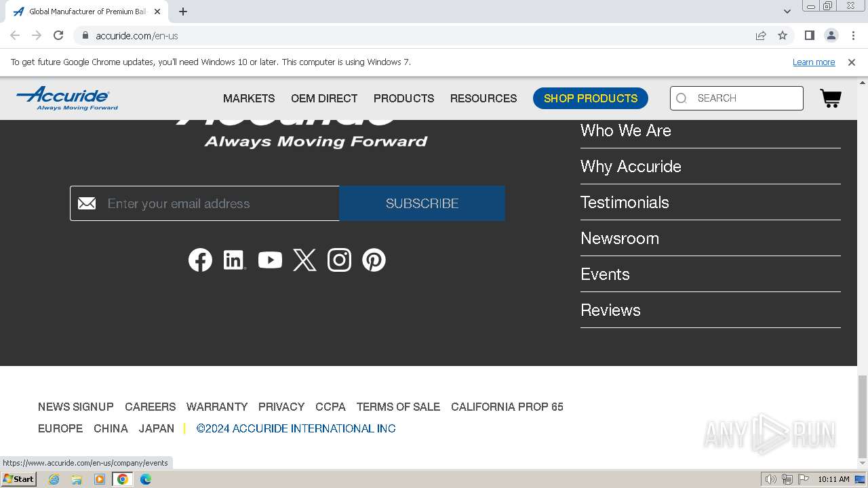Dismiss the Chrome update notification bar
This screenshot has width=868, height=488.
pyautogui.click(x=852, y=62)
